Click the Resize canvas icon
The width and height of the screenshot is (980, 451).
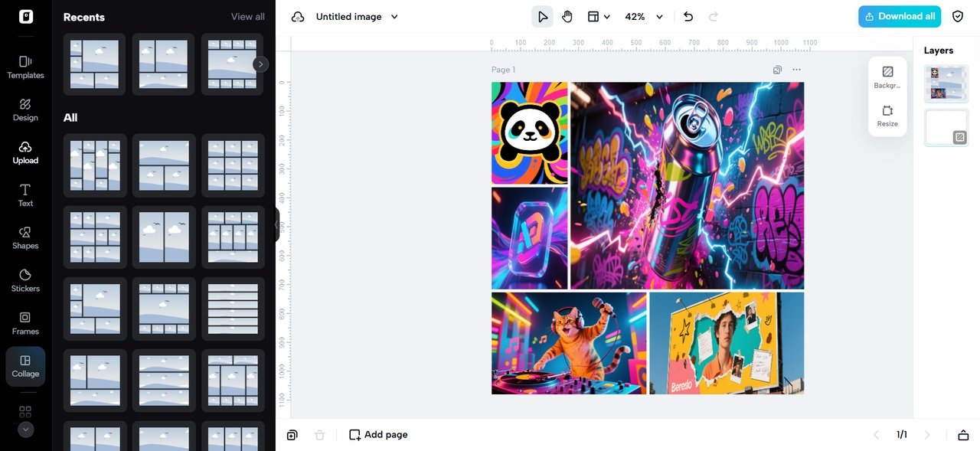pos(887,115)
